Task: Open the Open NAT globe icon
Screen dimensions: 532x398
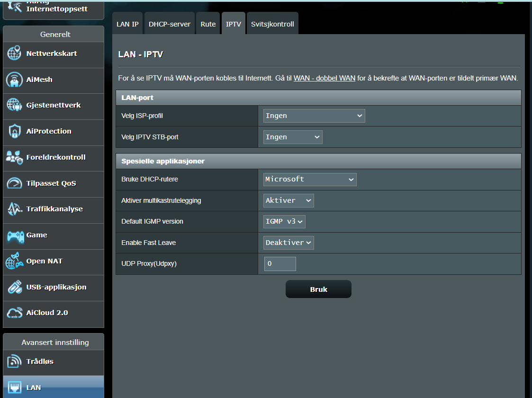Action: coord(14,261)
